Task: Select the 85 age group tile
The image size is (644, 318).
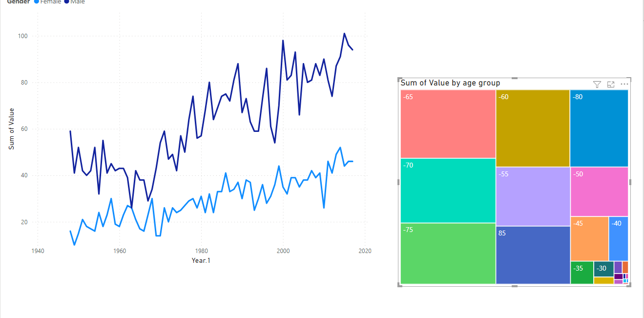Action: coord(533,254)
